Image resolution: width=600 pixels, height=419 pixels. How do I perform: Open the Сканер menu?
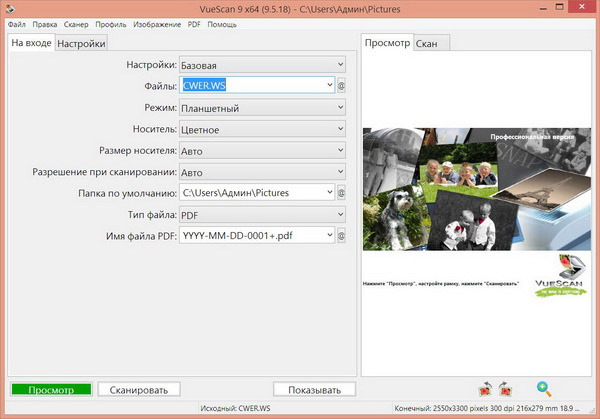[75, 23]
